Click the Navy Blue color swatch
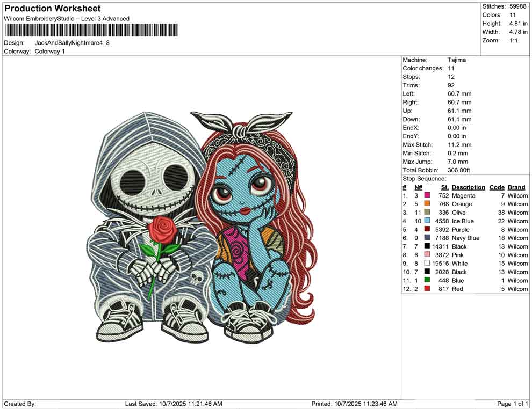The width and height of the screenshot is (532, 409). [427, 238]
